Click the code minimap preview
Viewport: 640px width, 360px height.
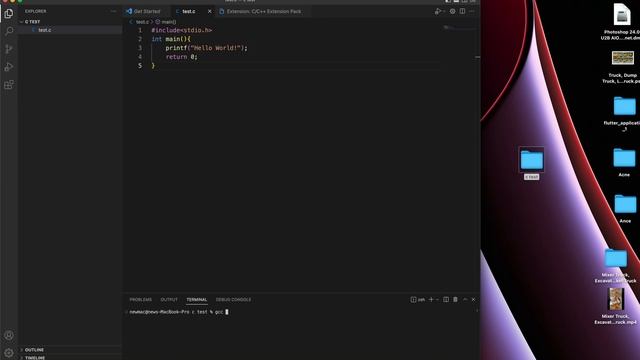coord(459,29)
